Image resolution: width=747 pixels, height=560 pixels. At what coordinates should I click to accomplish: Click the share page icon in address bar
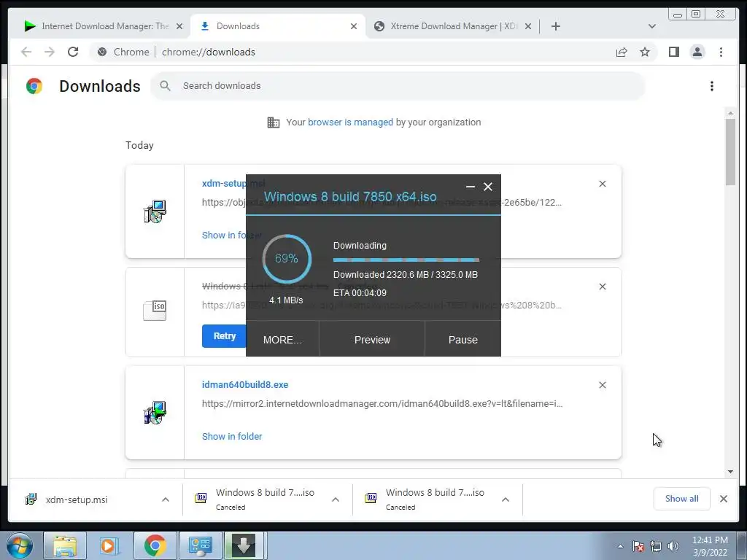(x=622, y=52)
